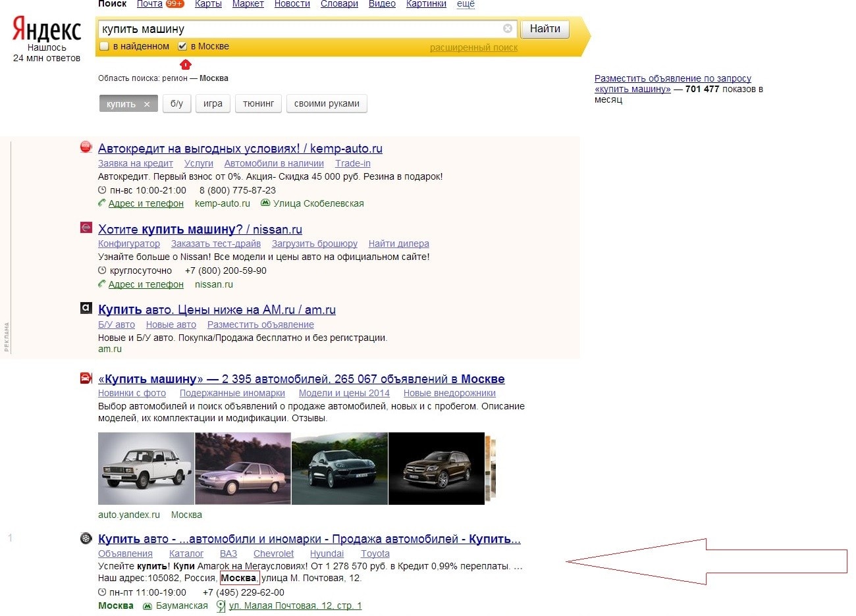Image resolution: width=856 pixels, height=616 pixels.
Task: Remove the 'купить' filter tag
Action: pyautogui.click(x=147, y=104)
